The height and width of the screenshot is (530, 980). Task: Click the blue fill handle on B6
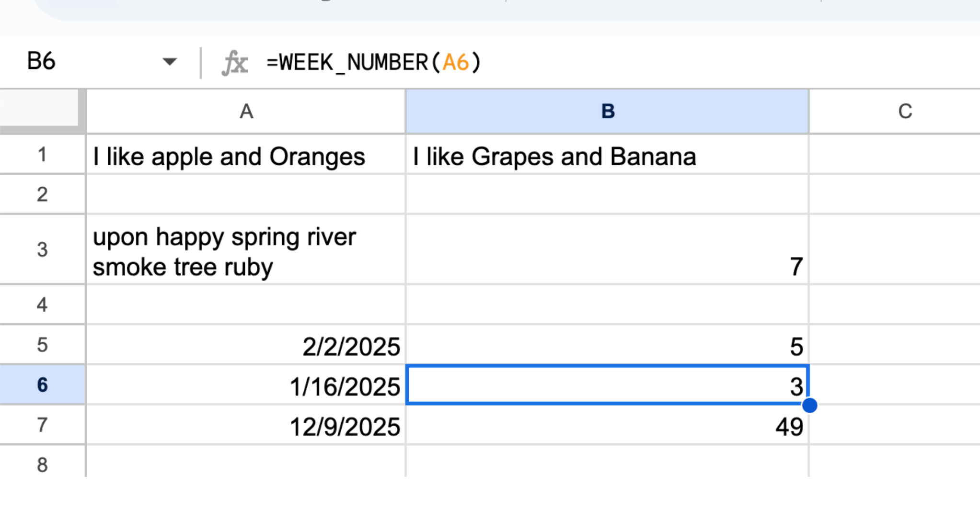(x=809, y=406)
